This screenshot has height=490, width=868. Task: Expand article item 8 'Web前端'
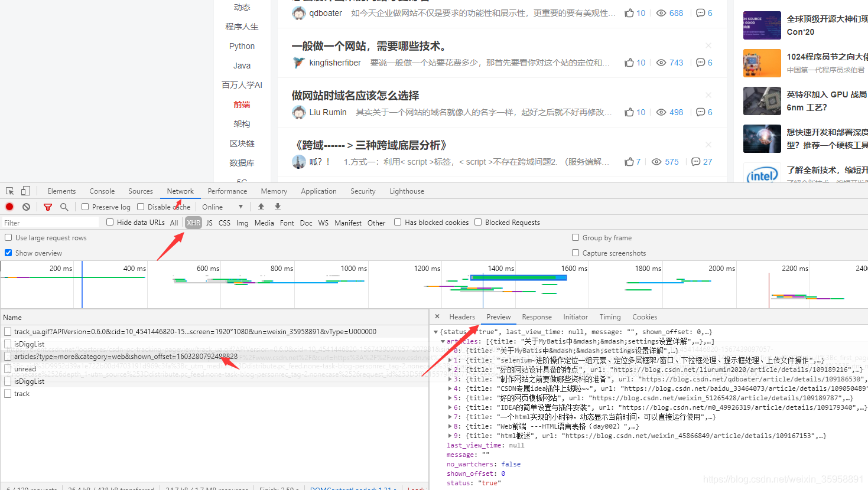pos(450,426)
